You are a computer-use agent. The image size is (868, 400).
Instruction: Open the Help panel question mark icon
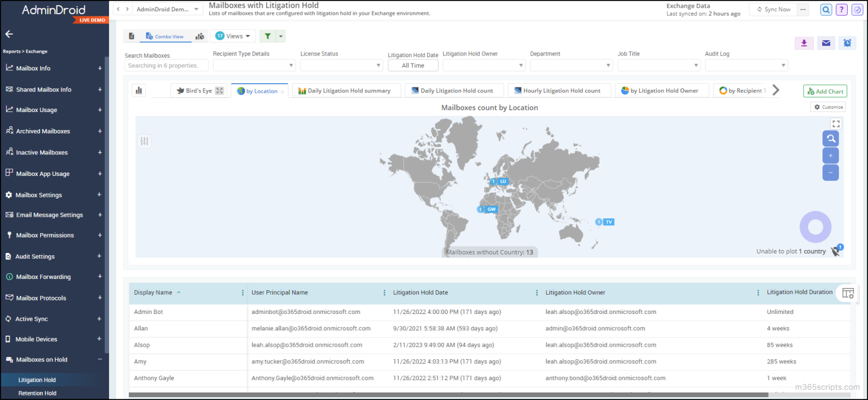point(841,10)
